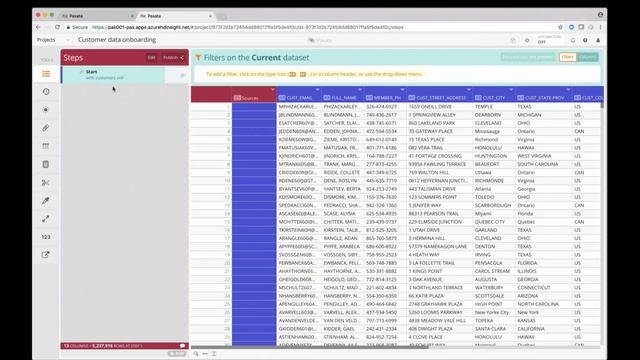Open the columns table tool in sidebar

(x=46, y=146)
